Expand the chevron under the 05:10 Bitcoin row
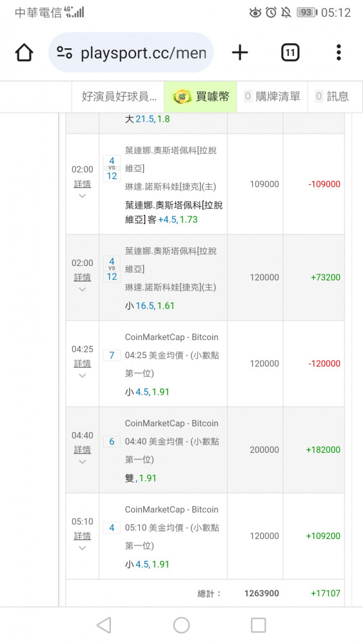The image size is (363, 644). tap(83, 548)
